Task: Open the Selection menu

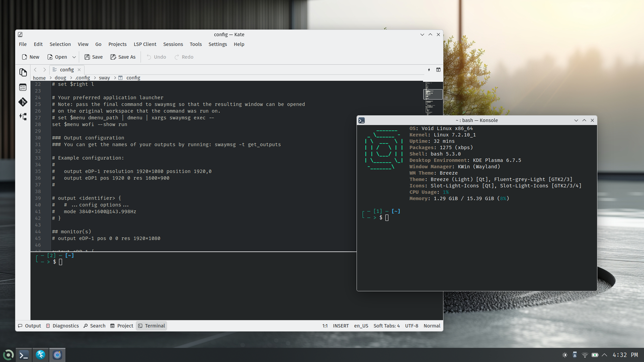Action: point(60,44)
